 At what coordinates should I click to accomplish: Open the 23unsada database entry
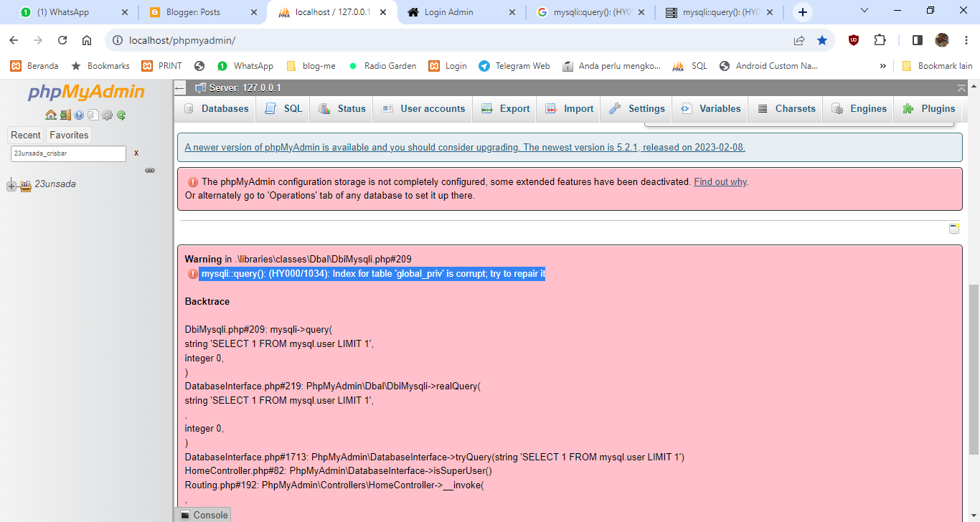pos(55,184)
